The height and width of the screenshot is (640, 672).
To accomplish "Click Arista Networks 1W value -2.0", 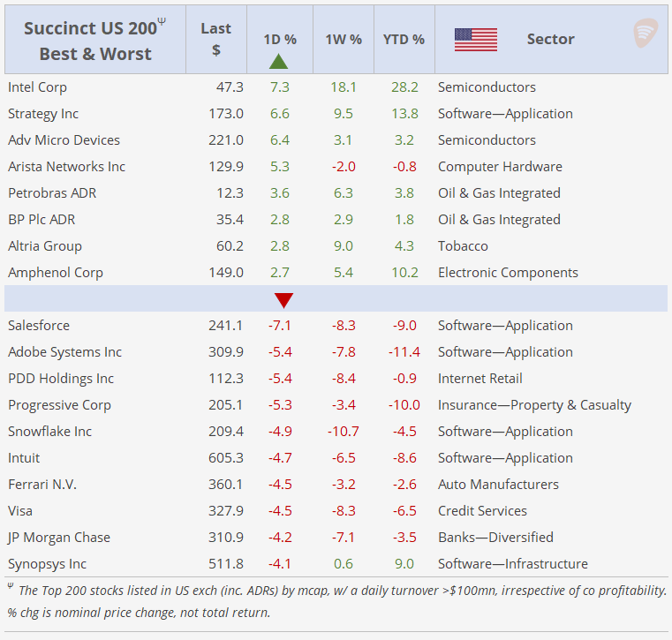I will [x=344, y=167].
